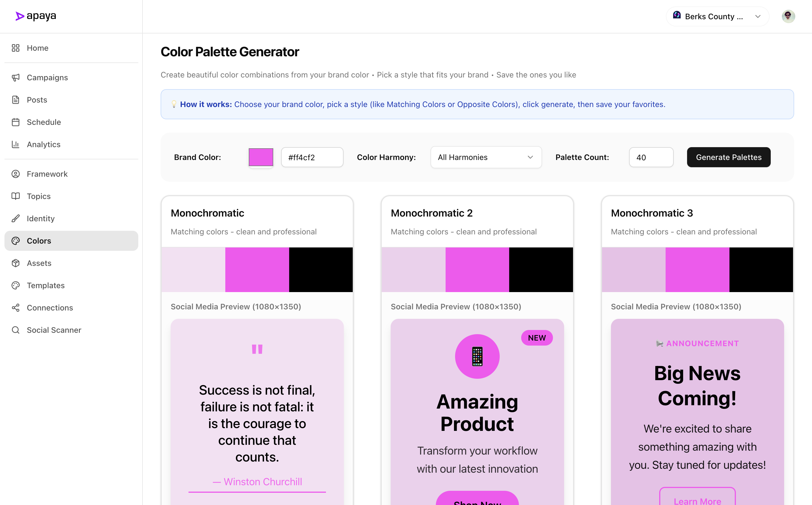The width and height of the screenshot is (812, 505).
Task: Click Learn More in announcement preview
Action: (x=697, y=499)
